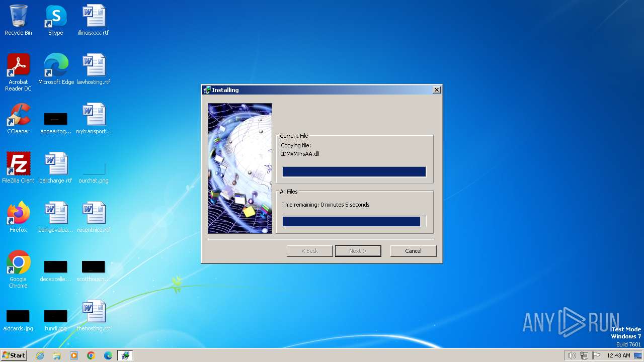
Task: Select the scotthousin... file icon
Action: 94,271
